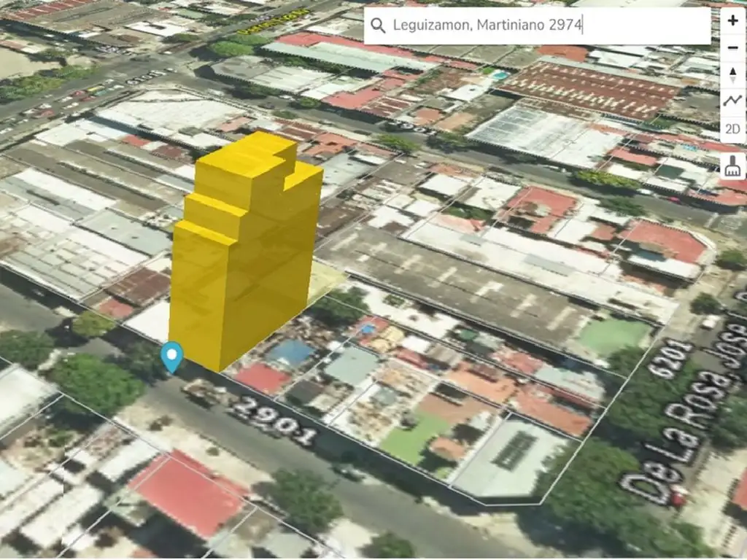
Task: Click the blue location pin marker
Action: pyautogui.click(x=172, y=356)
